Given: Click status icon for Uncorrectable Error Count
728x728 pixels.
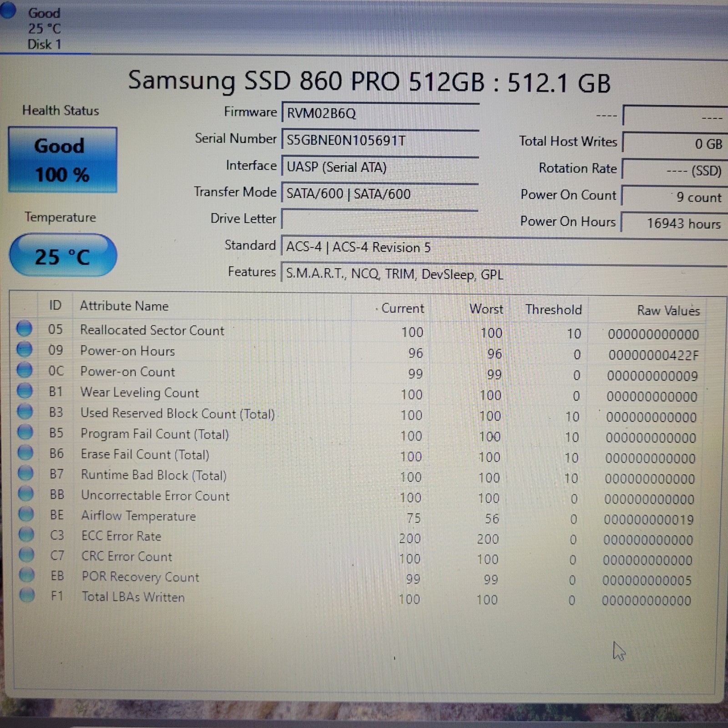Looking at the screenshot, I should coord(26,494).
